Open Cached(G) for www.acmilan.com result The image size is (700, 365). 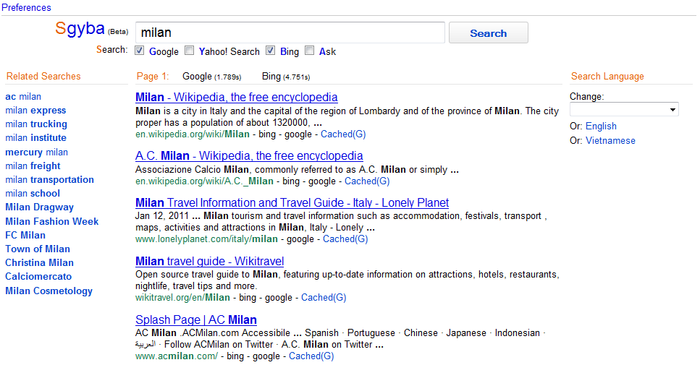311,356
